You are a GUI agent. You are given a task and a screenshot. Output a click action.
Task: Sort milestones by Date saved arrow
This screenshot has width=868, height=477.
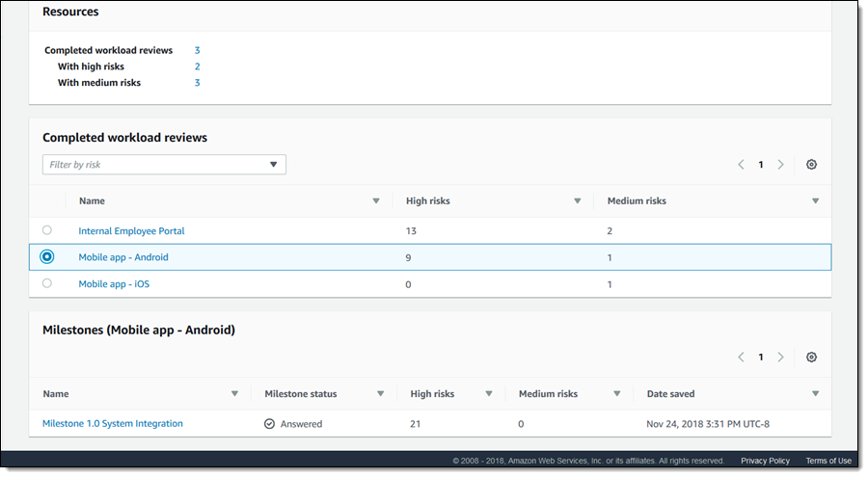click(816, 394)
